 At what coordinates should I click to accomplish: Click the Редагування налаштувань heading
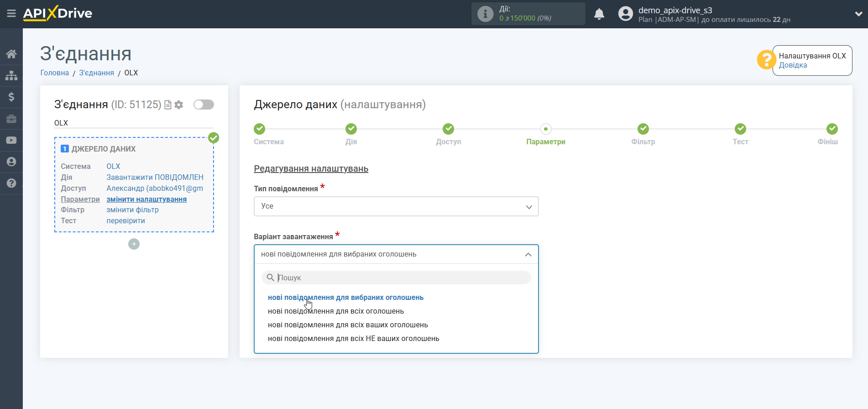[x=311, y=169]
